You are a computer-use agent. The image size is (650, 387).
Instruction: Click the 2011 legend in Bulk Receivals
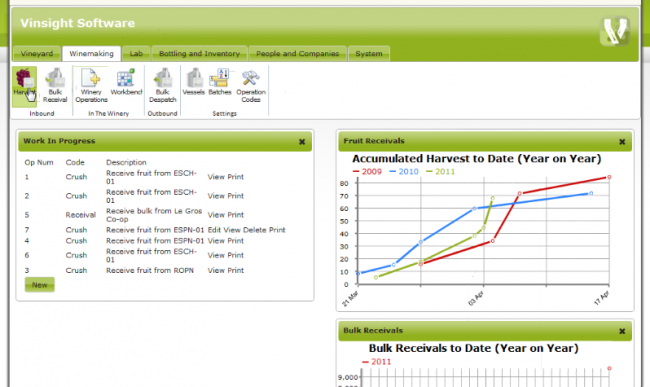377,362
